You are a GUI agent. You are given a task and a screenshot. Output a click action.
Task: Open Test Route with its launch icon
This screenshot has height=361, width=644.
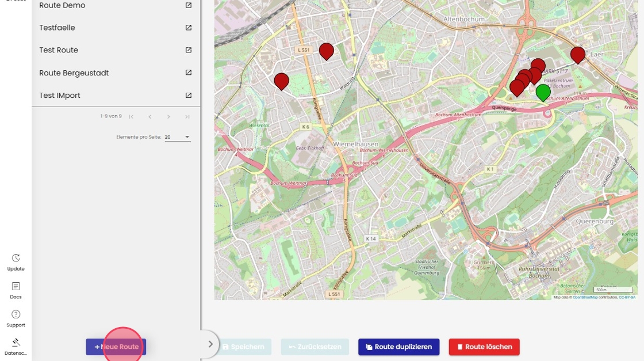(189, 50)
